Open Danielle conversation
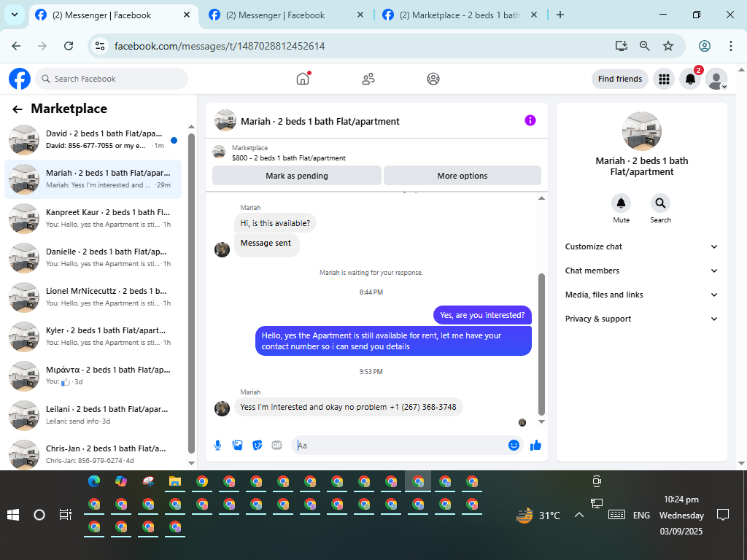This screenshot has height=560, width=747. (x=93, y=258)
